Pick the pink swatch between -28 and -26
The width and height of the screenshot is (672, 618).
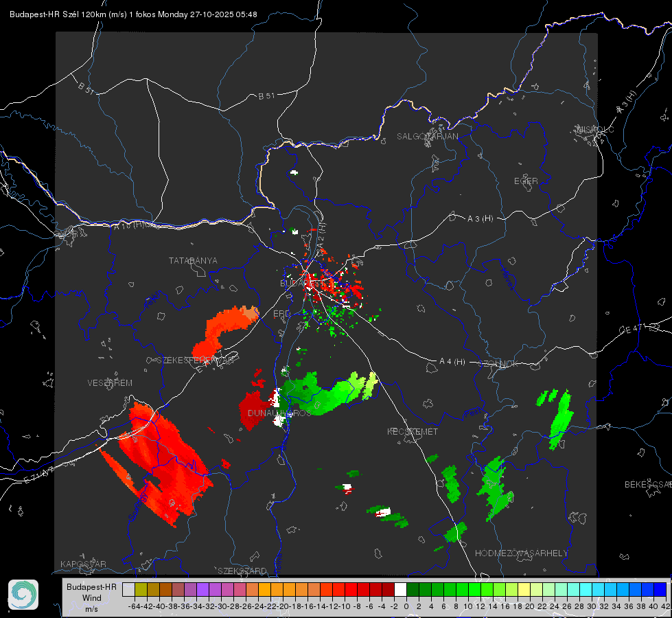240,589
